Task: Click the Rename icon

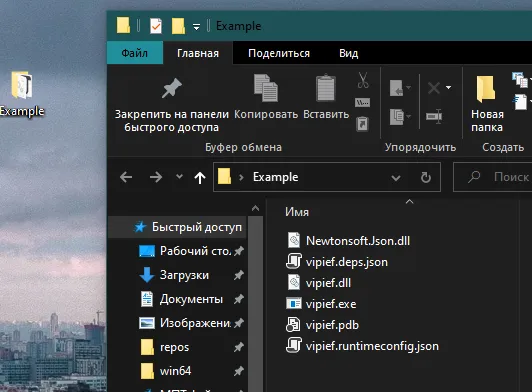Action: pyautogui.click(x=434, y=116)
